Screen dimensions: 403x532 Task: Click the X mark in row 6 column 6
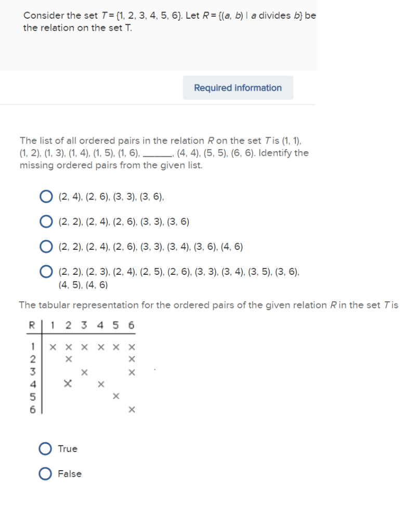click(x=131, y=409)
